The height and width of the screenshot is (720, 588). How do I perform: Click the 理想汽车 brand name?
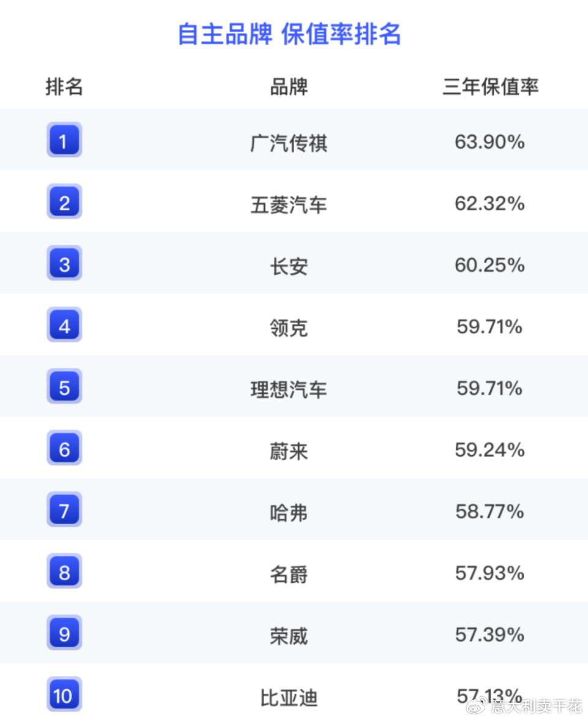click(x=288, y=389)
